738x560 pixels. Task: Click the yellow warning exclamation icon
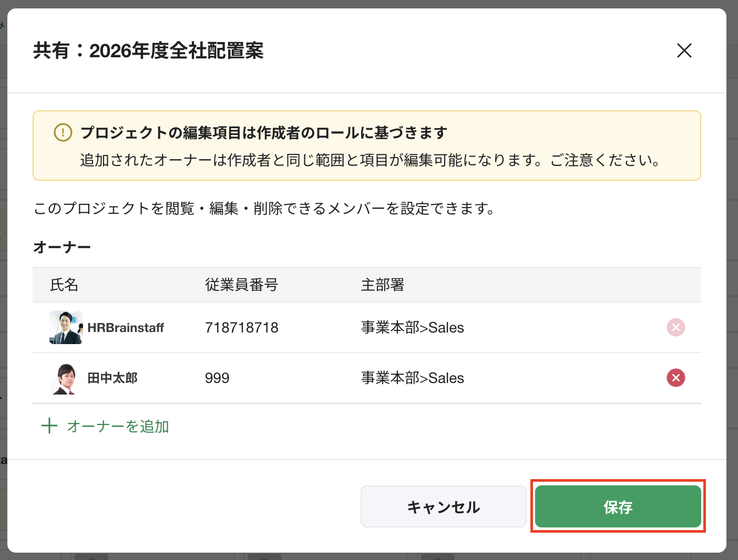(x=63, y=132)
